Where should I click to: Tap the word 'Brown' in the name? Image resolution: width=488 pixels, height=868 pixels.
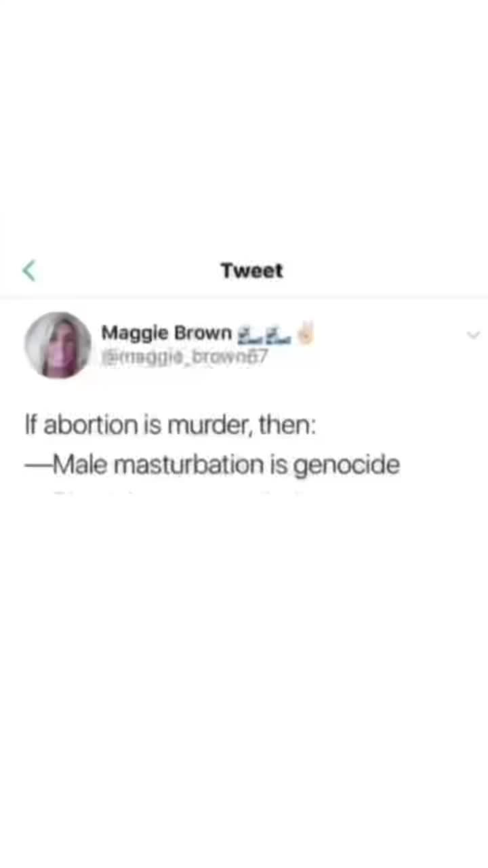click(203, 333)
